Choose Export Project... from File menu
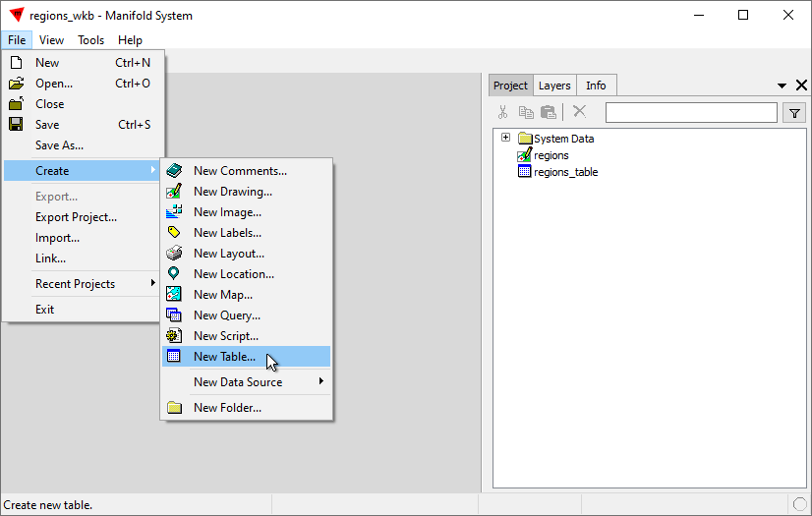812x516 pixels. [x=84, y=217]
